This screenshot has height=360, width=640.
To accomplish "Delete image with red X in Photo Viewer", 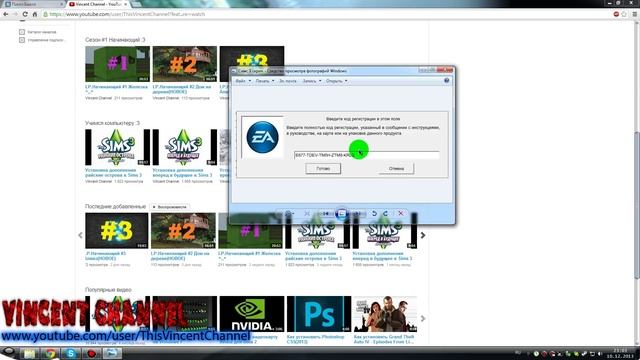I will tap(401, 213).
